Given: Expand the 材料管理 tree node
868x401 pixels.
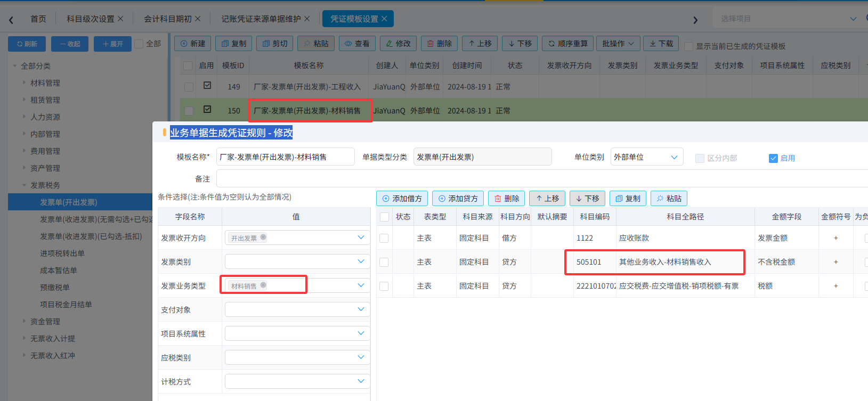Looking at the screenshot, I should (x=24, y=83).
